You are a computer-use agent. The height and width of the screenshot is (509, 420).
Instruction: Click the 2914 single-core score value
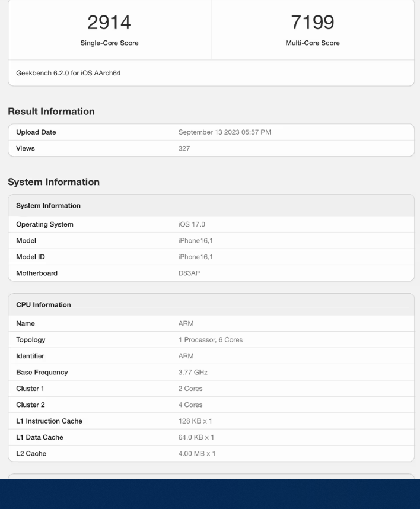pos(109,23)
